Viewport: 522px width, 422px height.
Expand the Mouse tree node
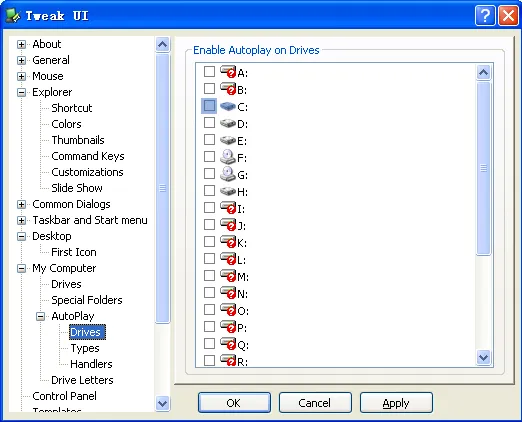(21, 76)
